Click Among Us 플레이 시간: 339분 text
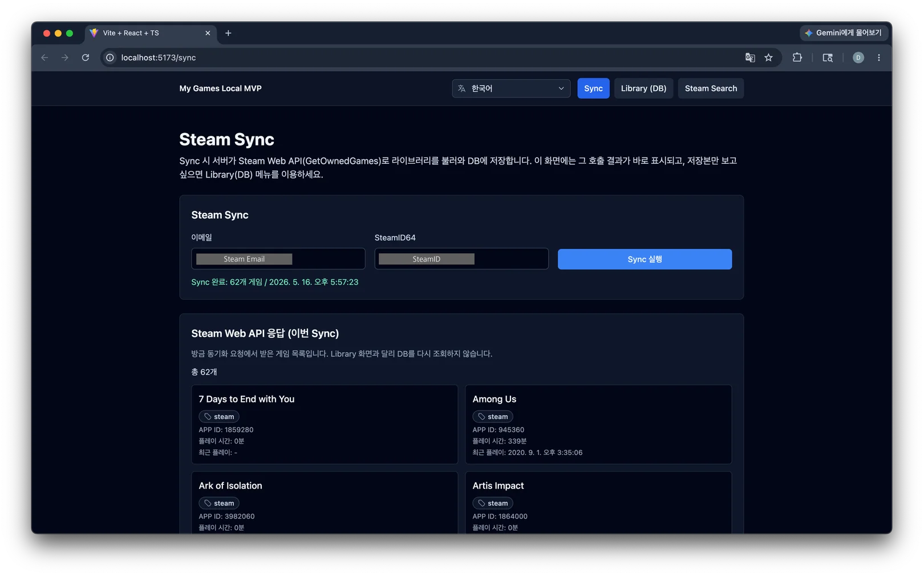This screenshot has width=924, height=576. point(499,441)
